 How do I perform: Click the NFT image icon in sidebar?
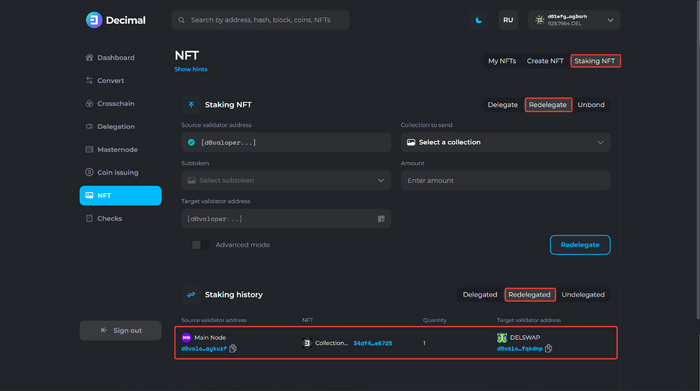tap(89, 195)
